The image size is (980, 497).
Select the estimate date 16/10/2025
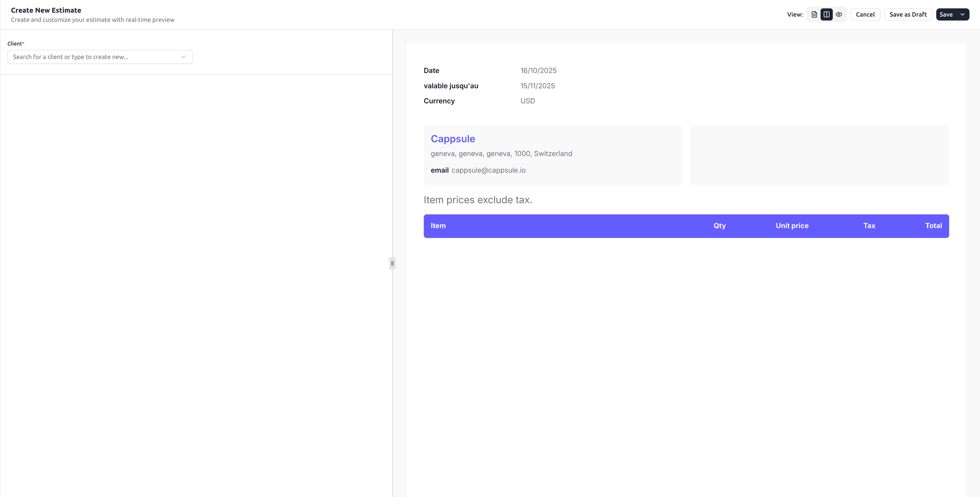538,70
